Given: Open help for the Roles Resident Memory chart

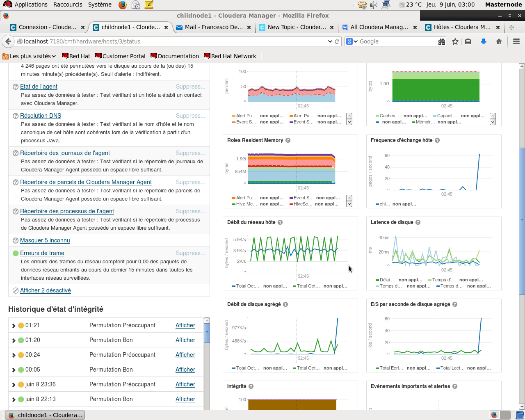Looking at the screenshot, I should [288, 140].
